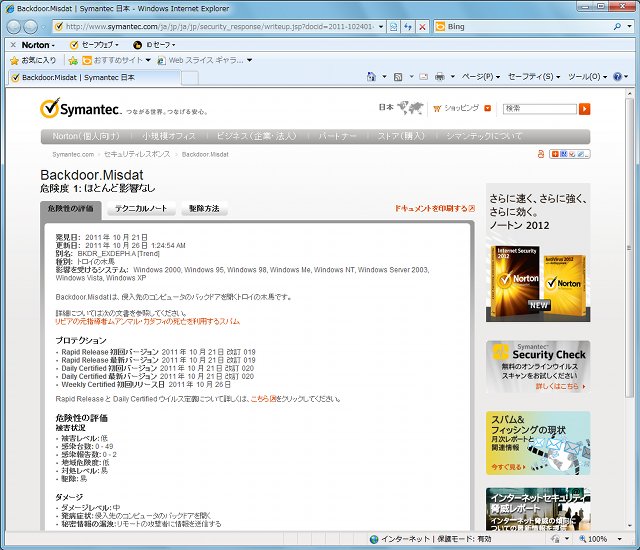Click the Security Response breadcrumb link

137,154
